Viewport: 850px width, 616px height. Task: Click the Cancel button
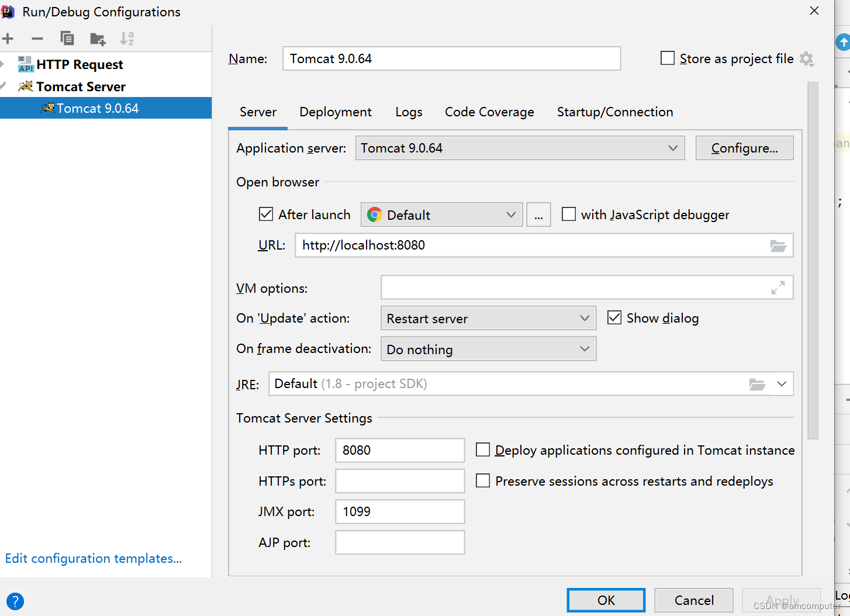[694, 600]
